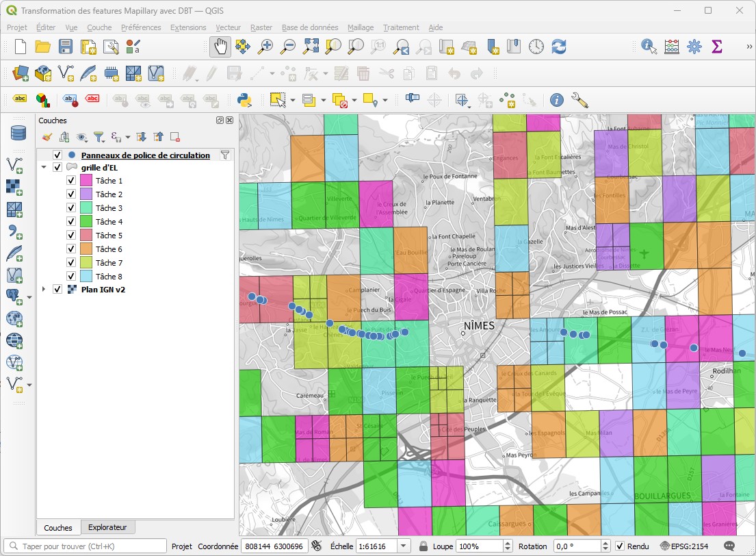Select the Pan Map hand tool

click(x=220, y=47)
